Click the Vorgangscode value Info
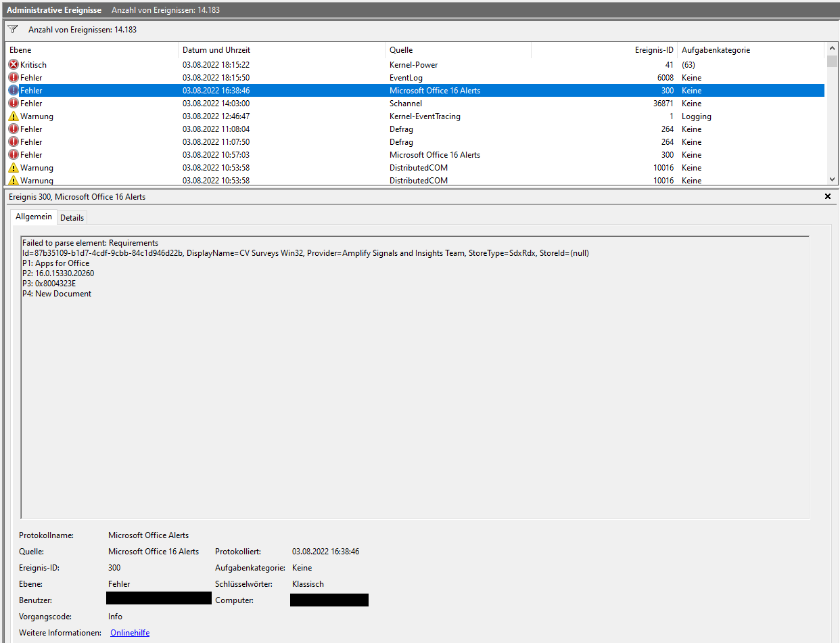Screen dimensions: 840x643 [x=115, y=617]
